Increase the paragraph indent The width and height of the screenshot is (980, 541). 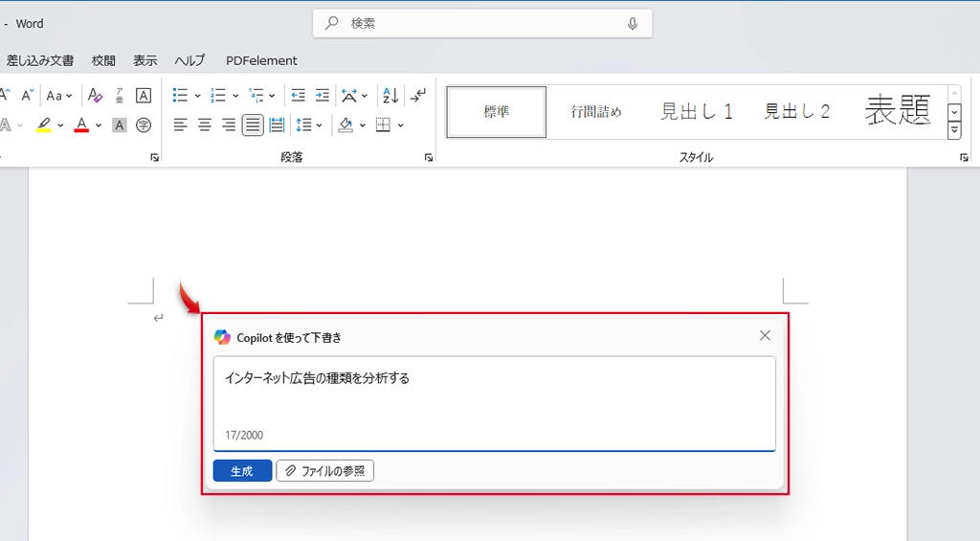(x=322, y=95)
